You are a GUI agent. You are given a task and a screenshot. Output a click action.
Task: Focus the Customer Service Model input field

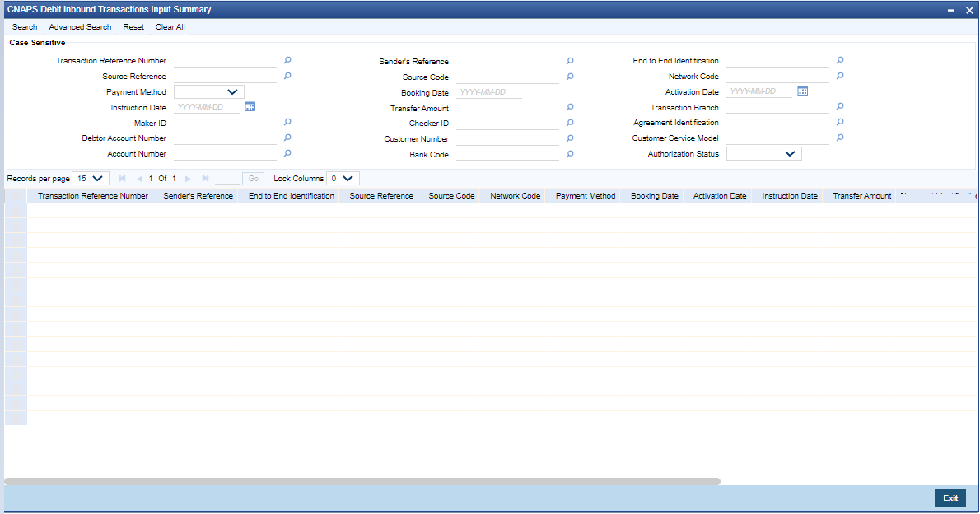pos(777,138)
